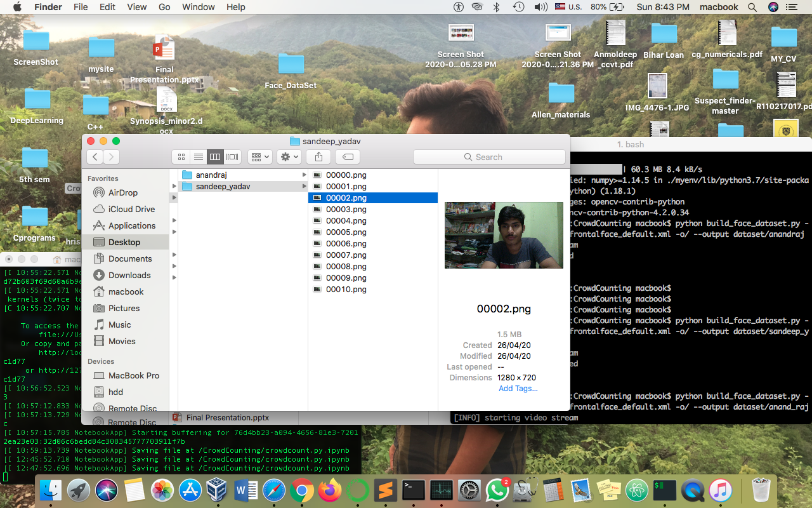Open the Apple menu

pyautogui.click(x=17, y=7)
